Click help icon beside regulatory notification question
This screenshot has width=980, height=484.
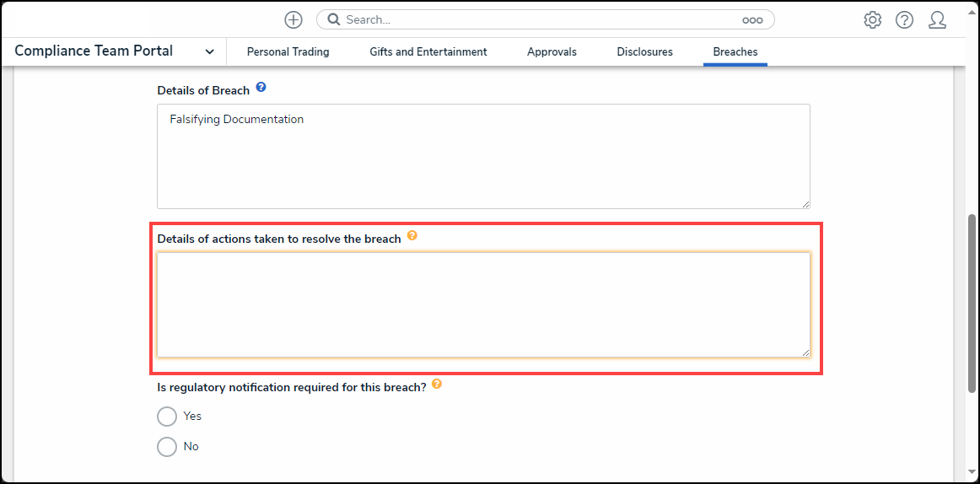tap(437, 385)
